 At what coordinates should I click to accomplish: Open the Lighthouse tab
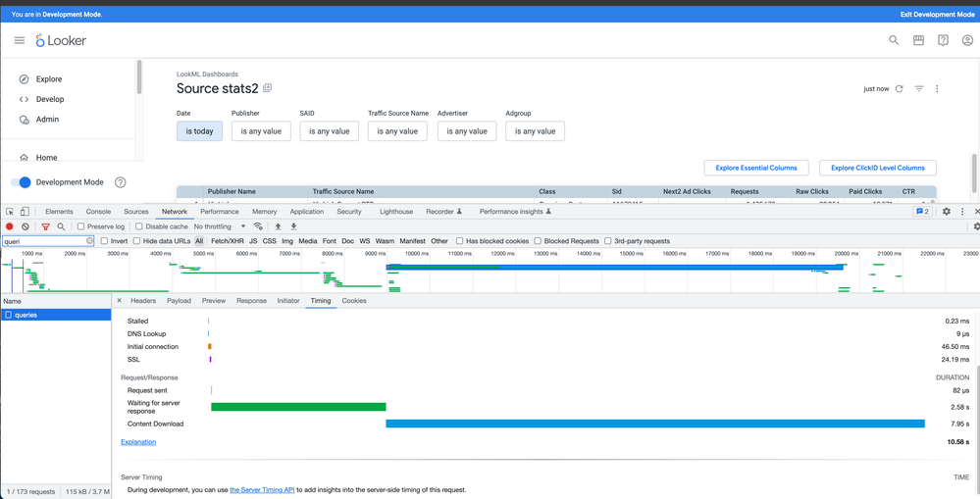click(x=396, y=212)
